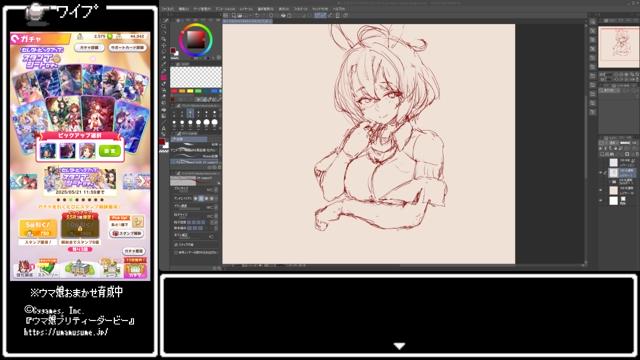Image resolution: width=640 pixels, height=360 pixels.
Task: Open the レイヤー menu
Action: [x=246, y=9]
